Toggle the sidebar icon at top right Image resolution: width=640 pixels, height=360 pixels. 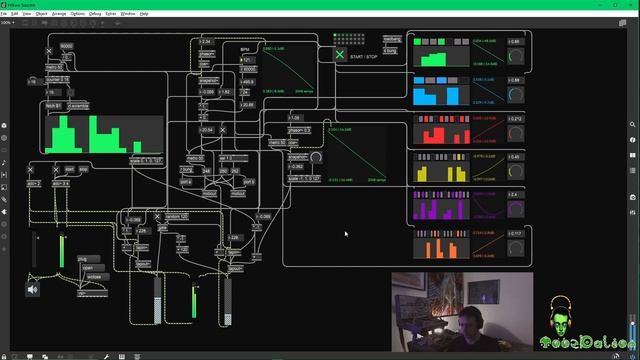[x=622, y=23]
